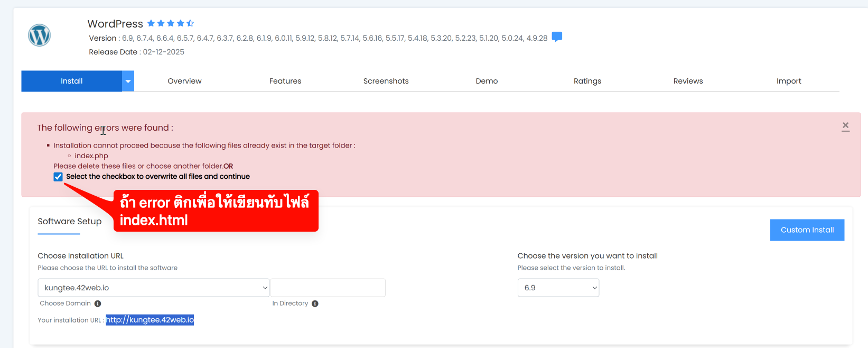Dismiss the error alert with X

(845, 126)
